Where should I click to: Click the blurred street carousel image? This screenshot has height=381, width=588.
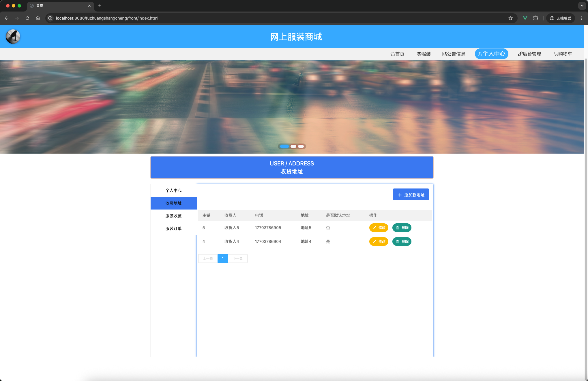(292, 107)
